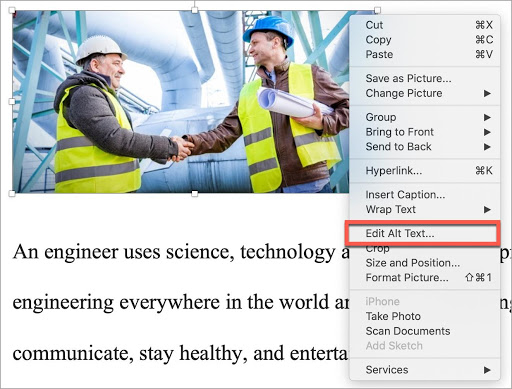Click text 'engineering everywhere in the world'
512x389 pixels.
point(171,303)
